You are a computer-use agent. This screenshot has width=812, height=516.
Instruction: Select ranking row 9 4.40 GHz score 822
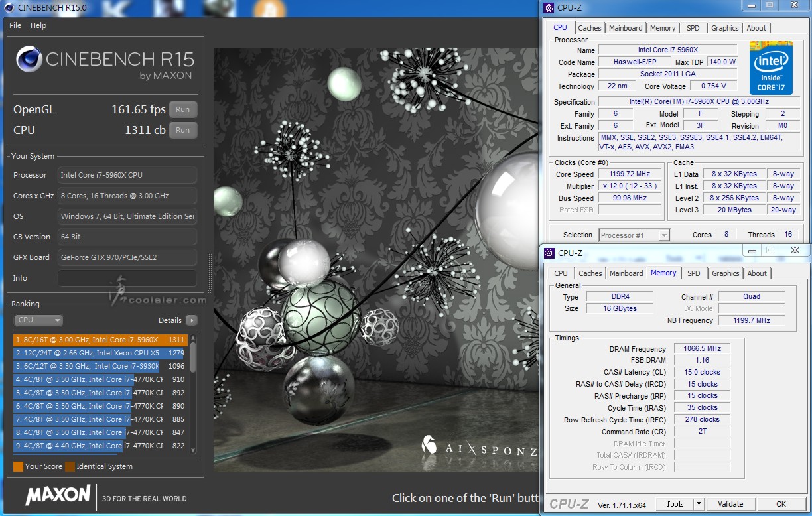click(x=101, y=446)
